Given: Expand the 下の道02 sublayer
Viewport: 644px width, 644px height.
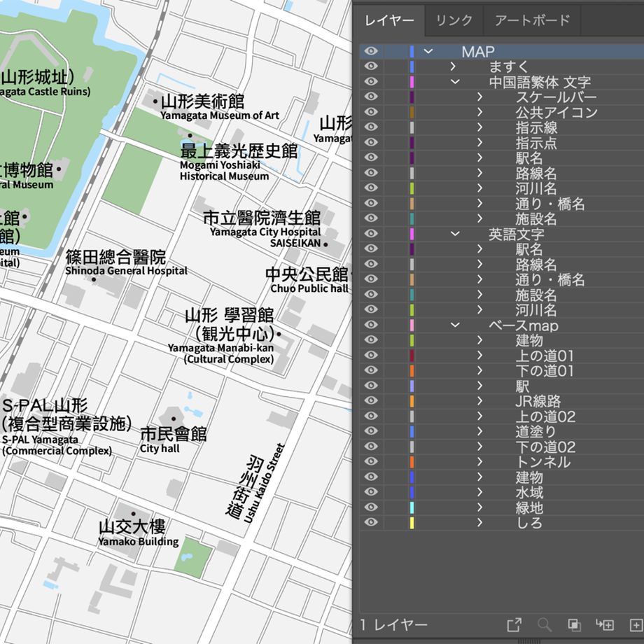Looking at the screenshot, I should click(479, 446).
